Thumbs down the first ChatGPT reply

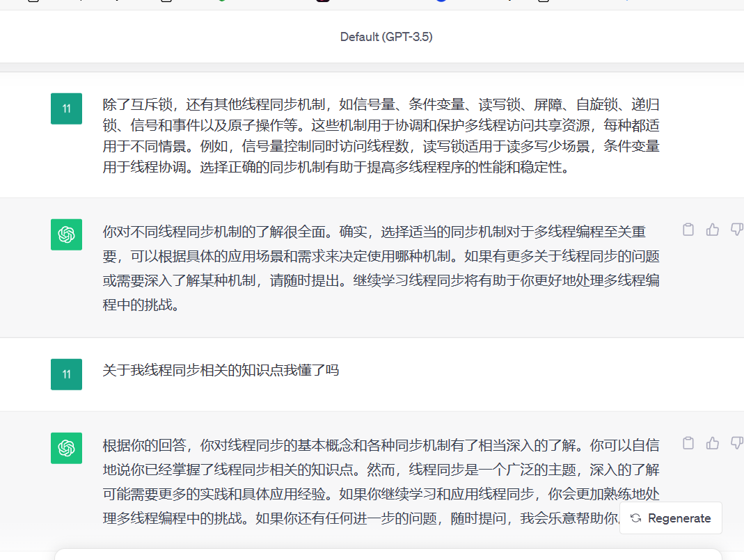pos(736,230)
